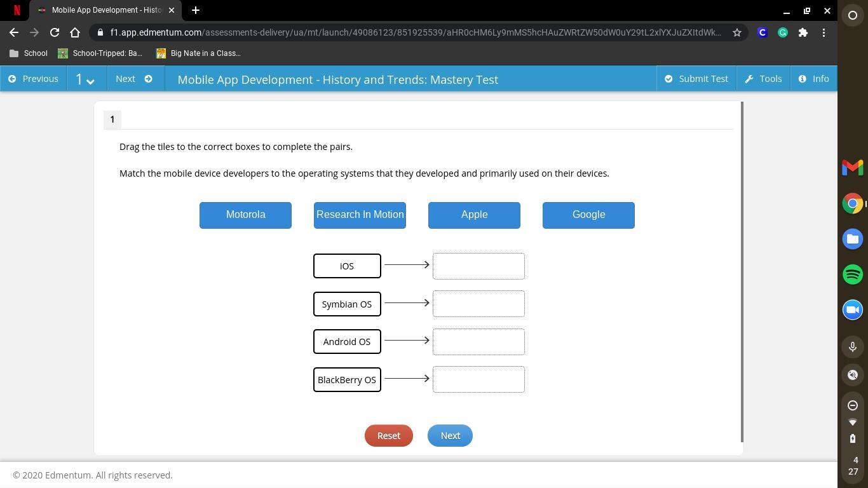Click the page's vertical scrollbar

742,272
